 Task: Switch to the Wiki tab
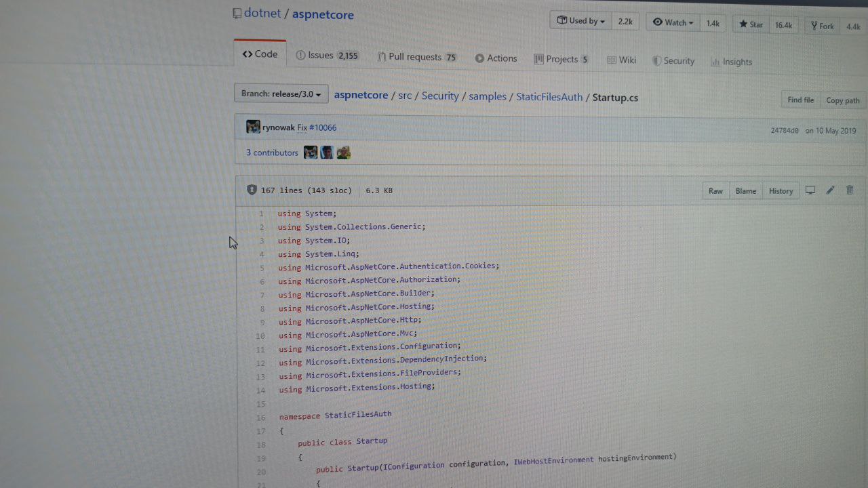621,60
